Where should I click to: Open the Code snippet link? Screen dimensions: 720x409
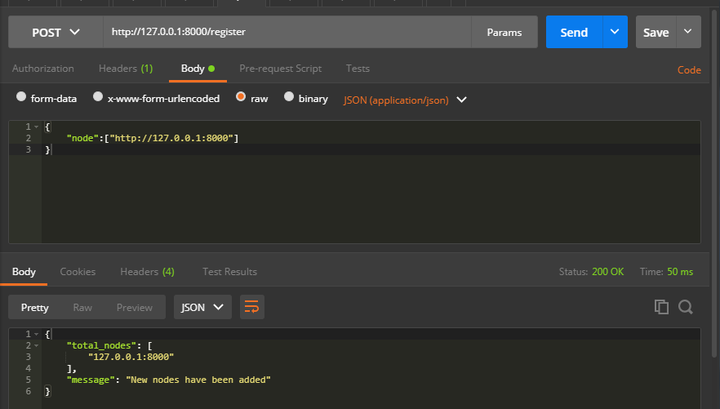[689, 70]
